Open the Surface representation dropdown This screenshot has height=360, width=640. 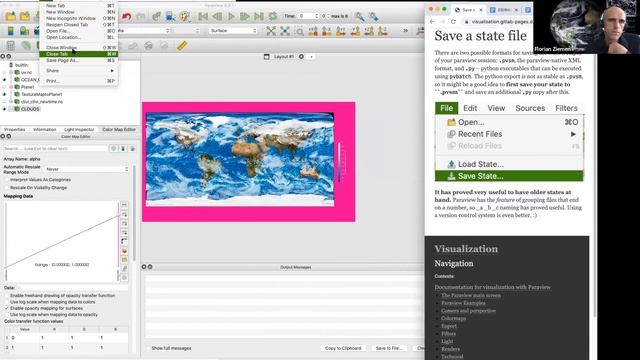pos(233,31)
